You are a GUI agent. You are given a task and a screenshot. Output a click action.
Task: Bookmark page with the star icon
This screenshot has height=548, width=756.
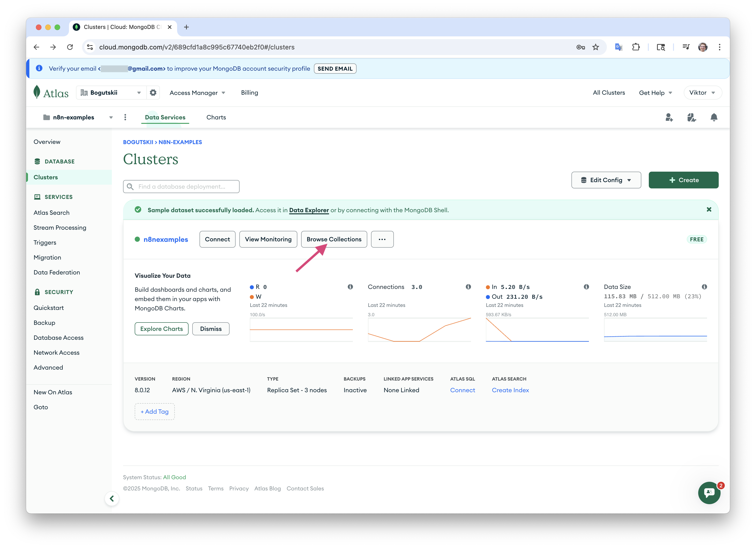click(x=596, y=47)
